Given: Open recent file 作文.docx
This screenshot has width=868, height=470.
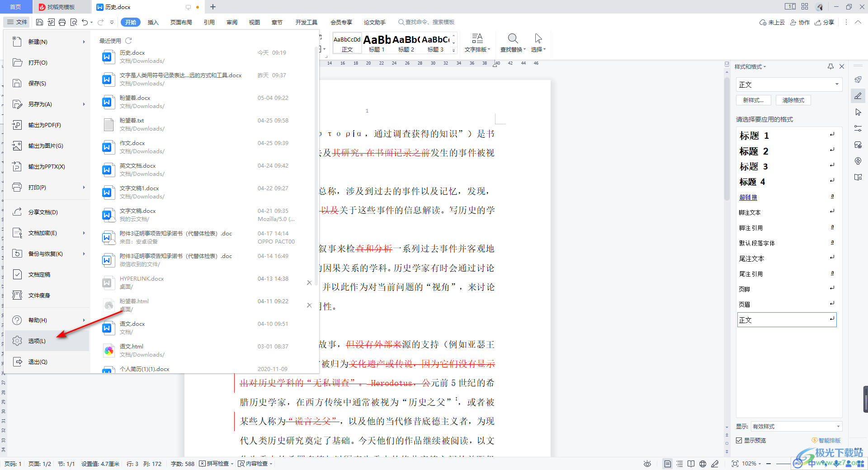Looking at the screenshot, I should pyautogui.click(x=203, y=147).
